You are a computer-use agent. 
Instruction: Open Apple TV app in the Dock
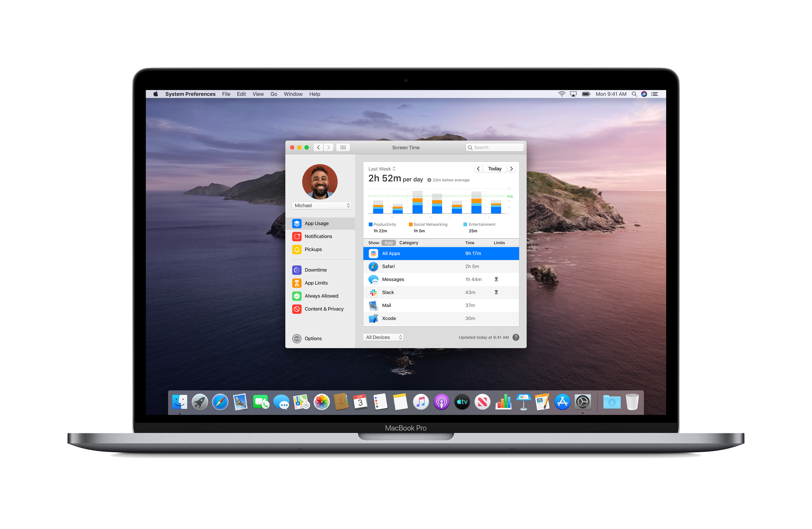click(462, 402)
